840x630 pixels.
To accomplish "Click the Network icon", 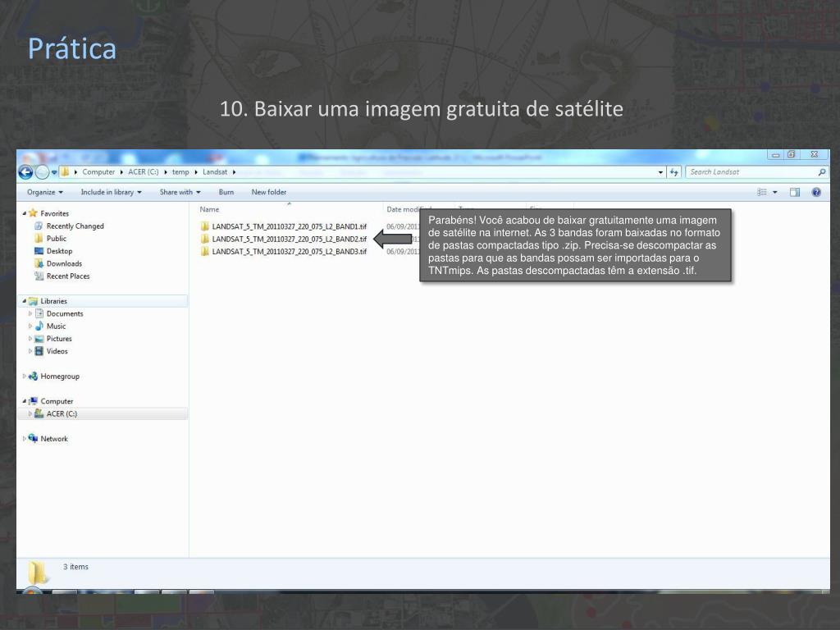I will pyautogui.click(x=33, y=439).
